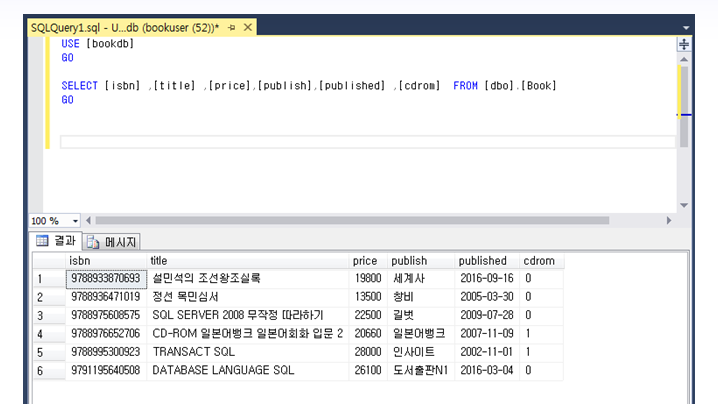Screen dimensions: 718x416
Task: Select the grid's top-left select-all corner
Action: click(49, 261)
